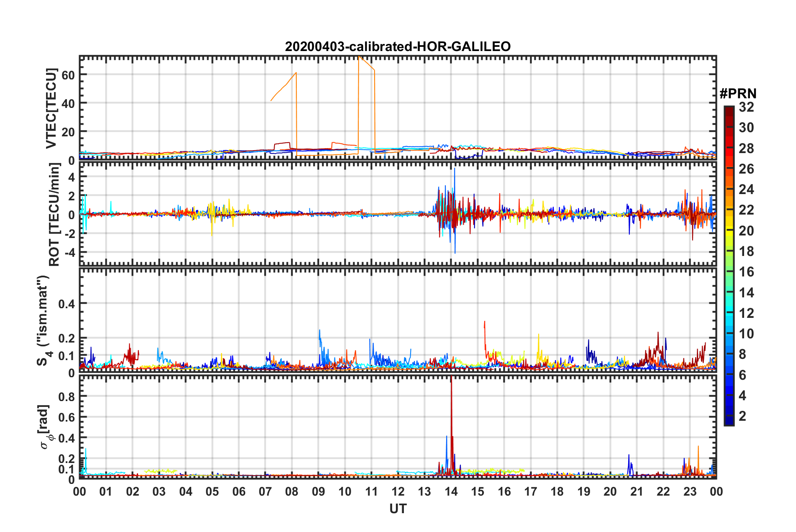This screenshot has width=796, height=532.
Task: Click S4 y-axis tick label 0.4
Action: [67, 304]
